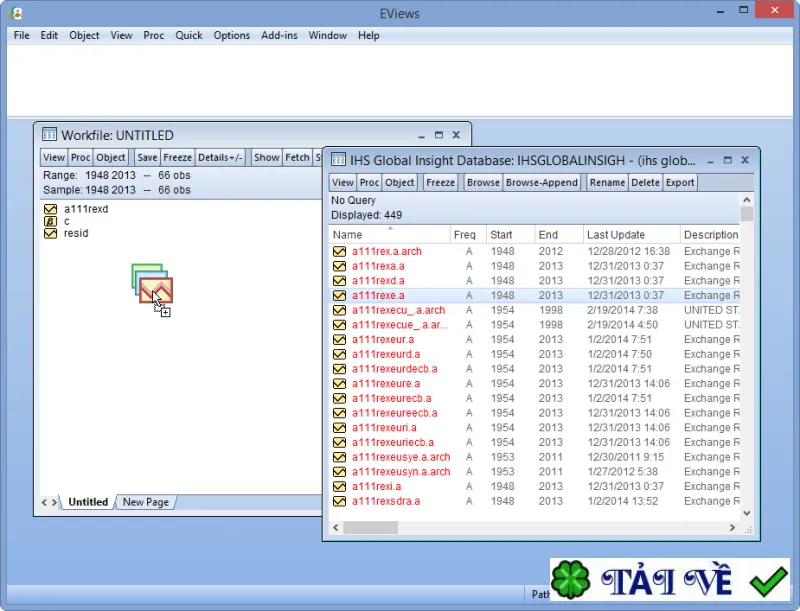Open the File menu
The height and width of the screenshot is (611, 800).
pos(21,35)
